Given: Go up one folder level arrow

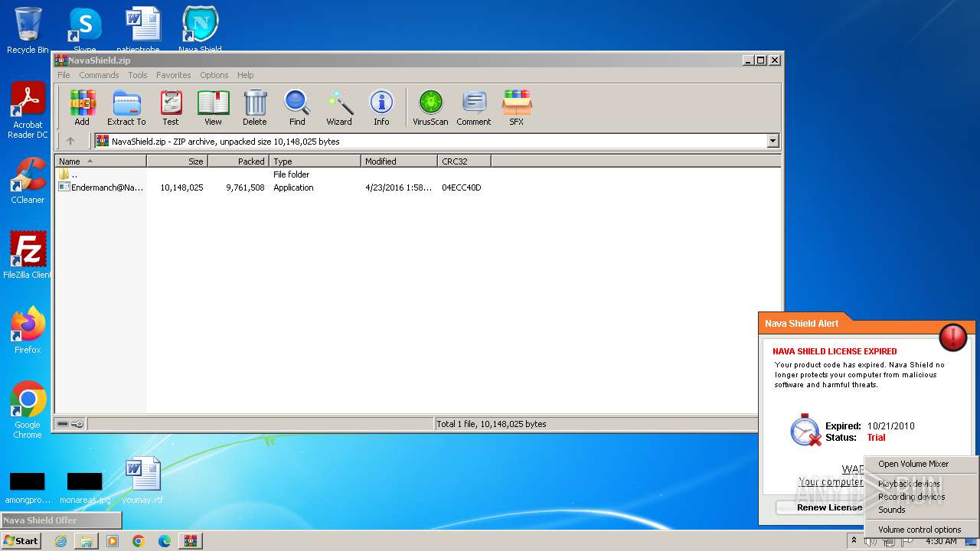Looking at the screenshot, I should [70, 141].
